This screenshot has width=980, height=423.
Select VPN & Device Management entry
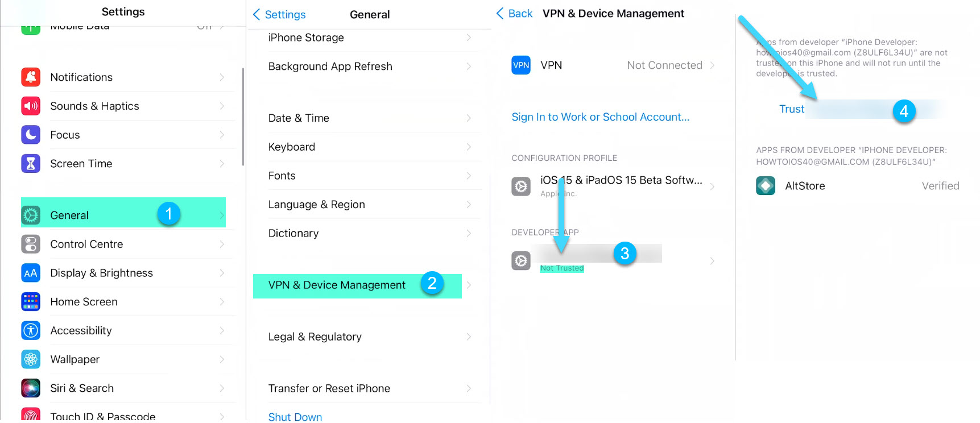tap(357, 285)
